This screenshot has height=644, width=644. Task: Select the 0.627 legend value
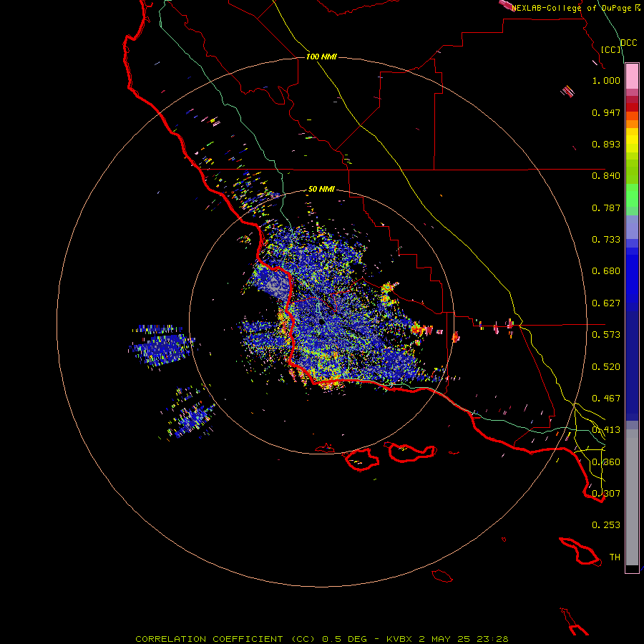tap(606, 303)
